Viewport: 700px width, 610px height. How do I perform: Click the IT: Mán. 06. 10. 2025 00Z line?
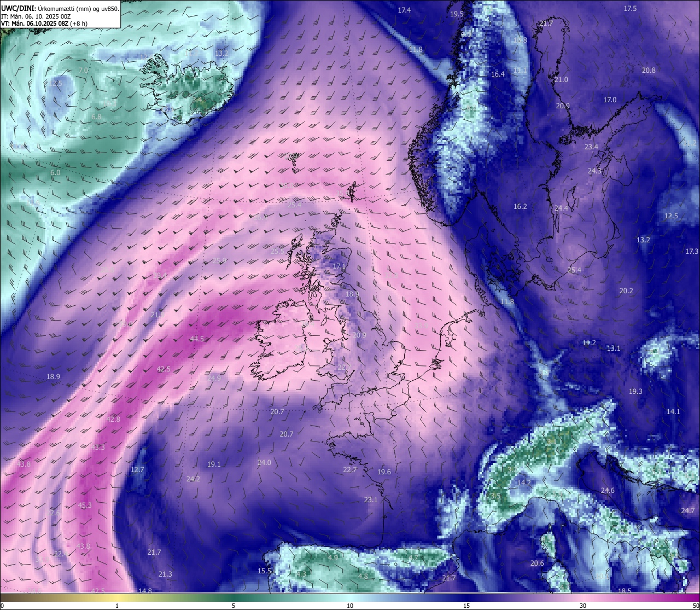coord(36,16)
